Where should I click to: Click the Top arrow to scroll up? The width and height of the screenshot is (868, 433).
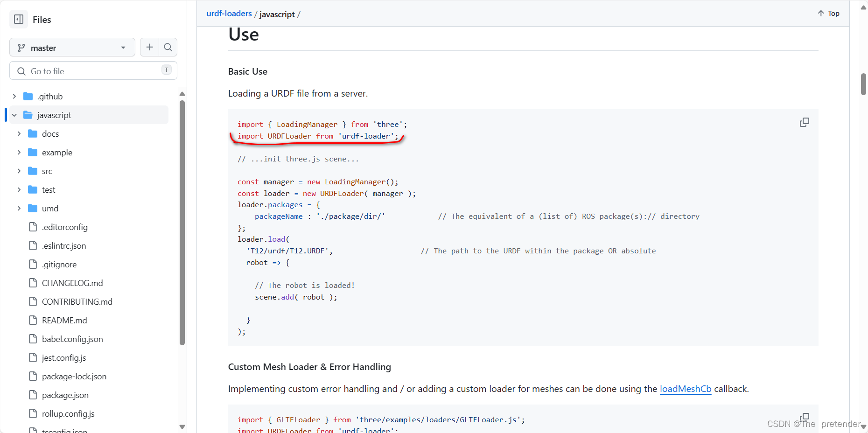[828, 13]
